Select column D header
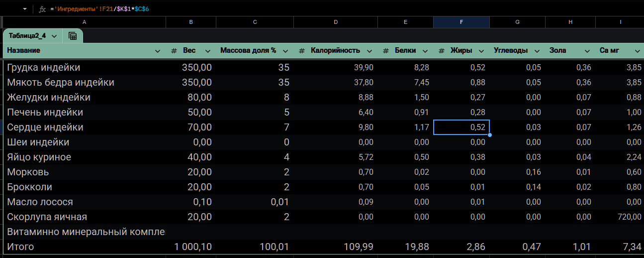Image resolution: width=644 pixels, height=258 pixels. click(336, 22)
